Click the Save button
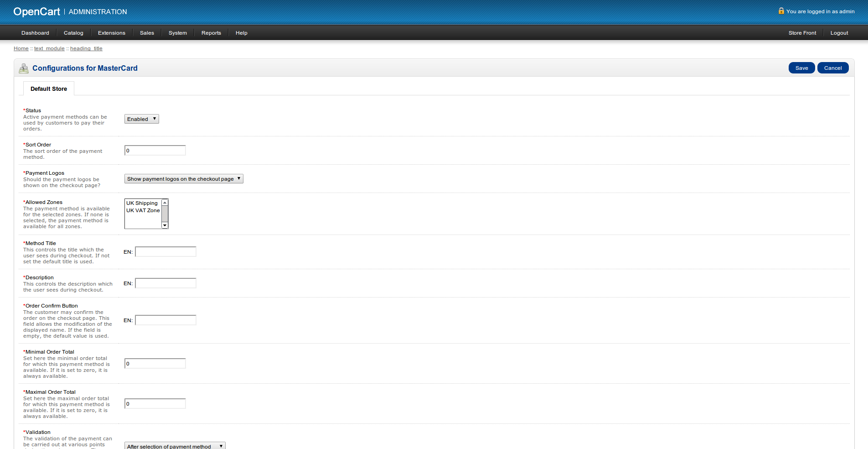 pos(801,68)
